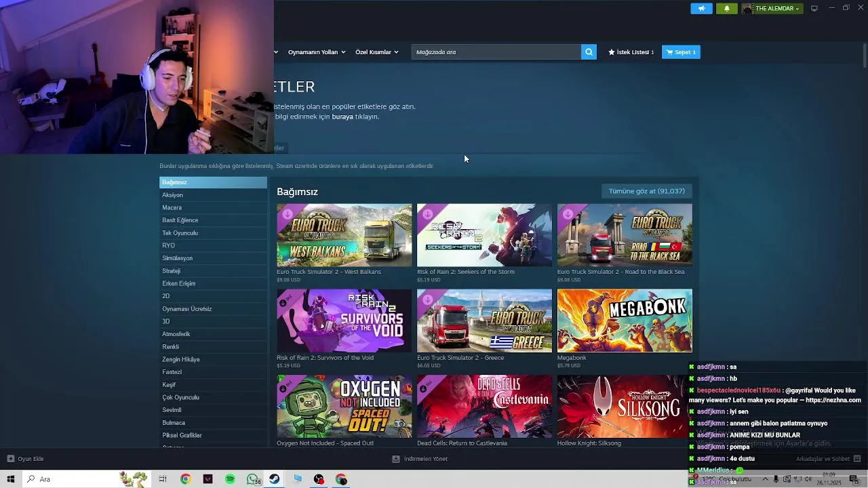Open the Sepet cart
The image size is (868, 488).
681,52
